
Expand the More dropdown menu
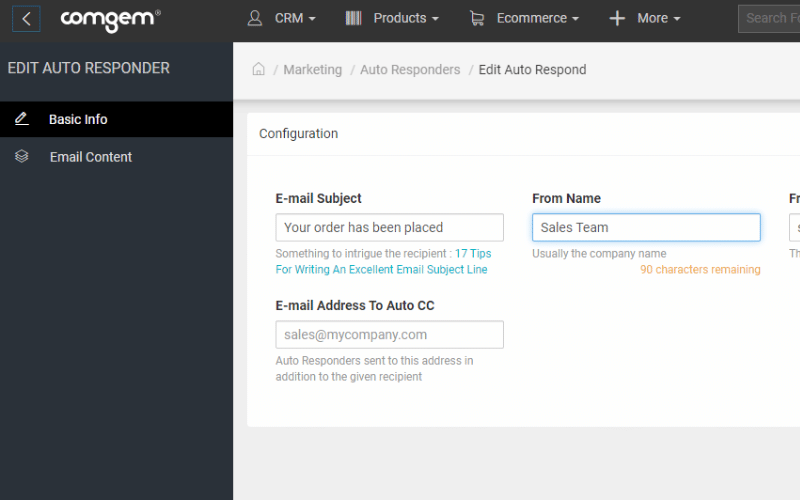click(645, 18)
